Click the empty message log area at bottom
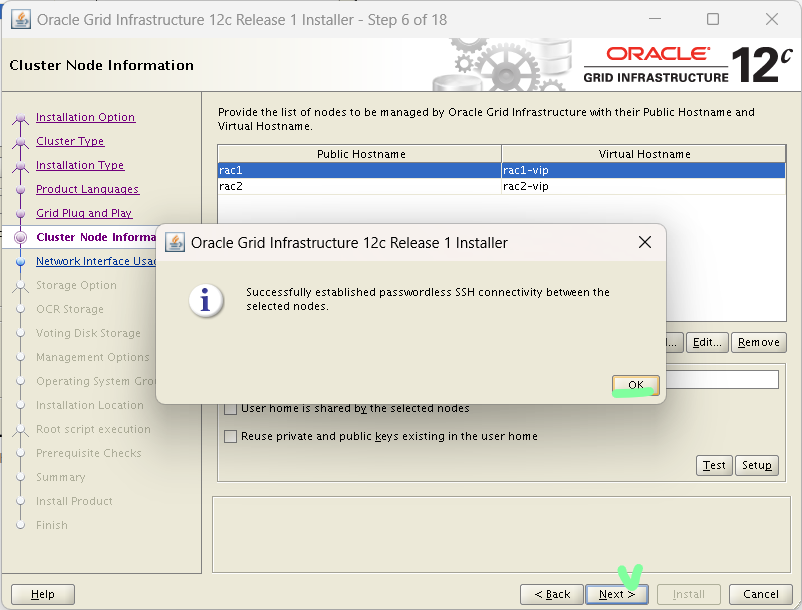This screenshot has height=610, width=802. tap(501, 534)
